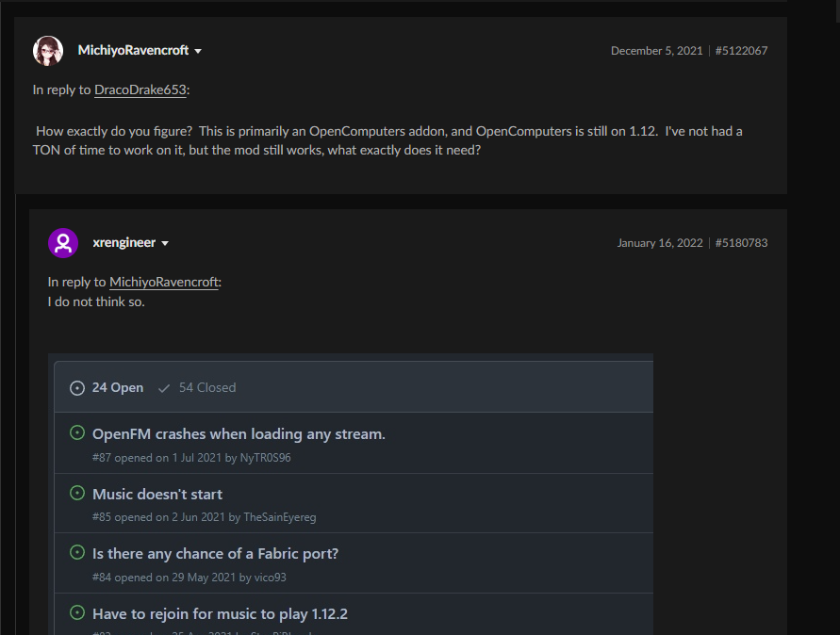840x635 pixels.
Task: Open 'Is there any chance of a Fabric port?'
Action: tap(215, 554)
